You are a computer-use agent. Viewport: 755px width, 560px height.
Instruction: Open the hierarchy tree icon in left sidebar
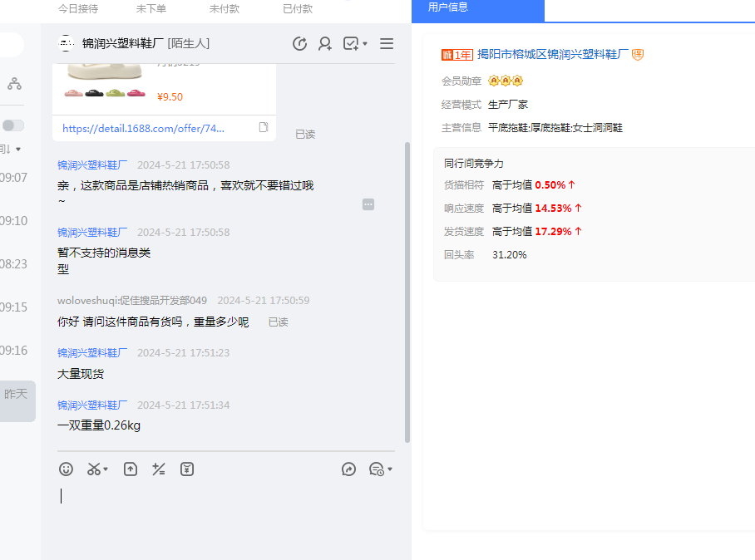point(14,84)
